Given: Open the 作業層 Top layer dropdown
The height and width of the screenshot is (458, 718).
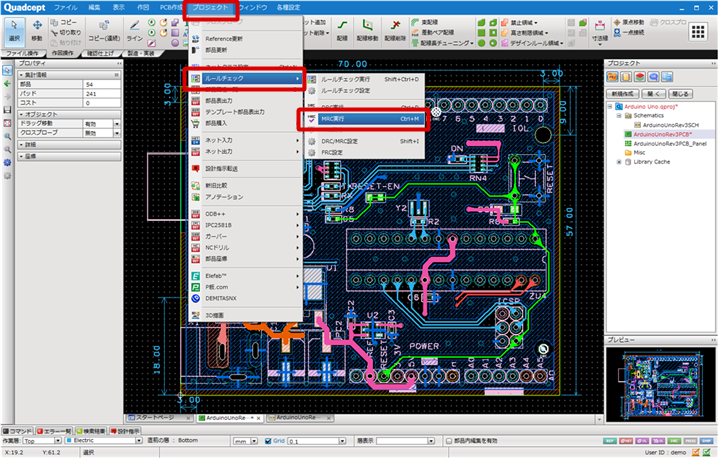Looking at the screenshot, I should click(58, 441).
